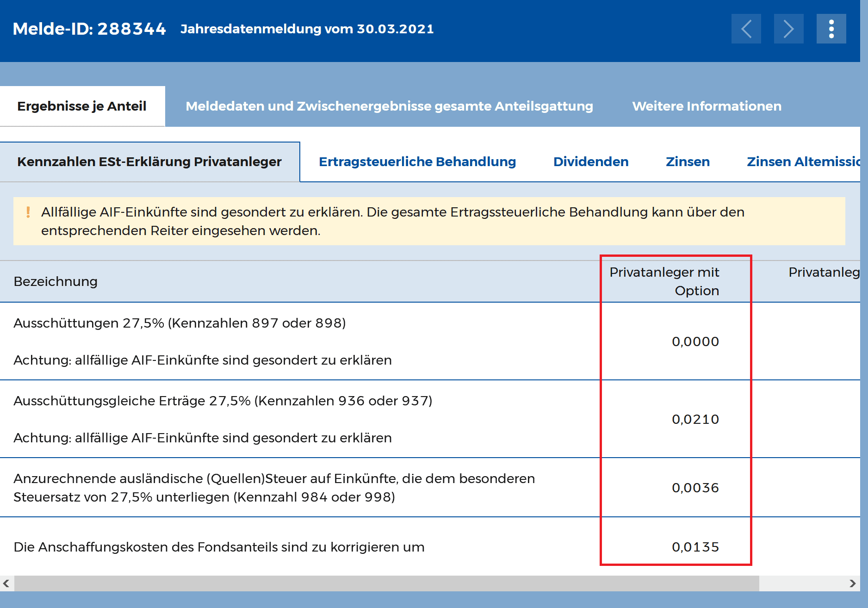Open the Zinsen Altemission sub-tab
The image size is (868, 608).
803,162
